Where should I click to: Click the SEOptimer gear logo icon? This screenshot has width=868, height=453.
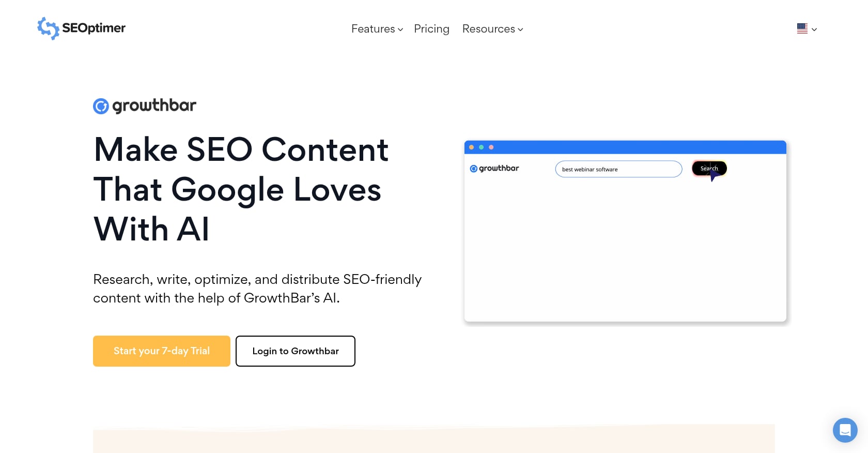(48, 28)
